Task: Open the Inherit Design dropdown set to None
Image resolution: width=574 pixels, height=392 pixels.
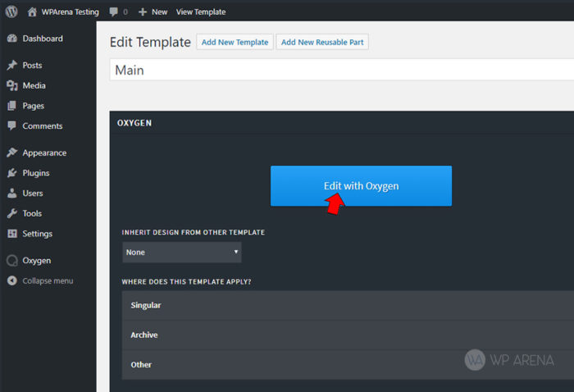Action: (x=182, y=253)
